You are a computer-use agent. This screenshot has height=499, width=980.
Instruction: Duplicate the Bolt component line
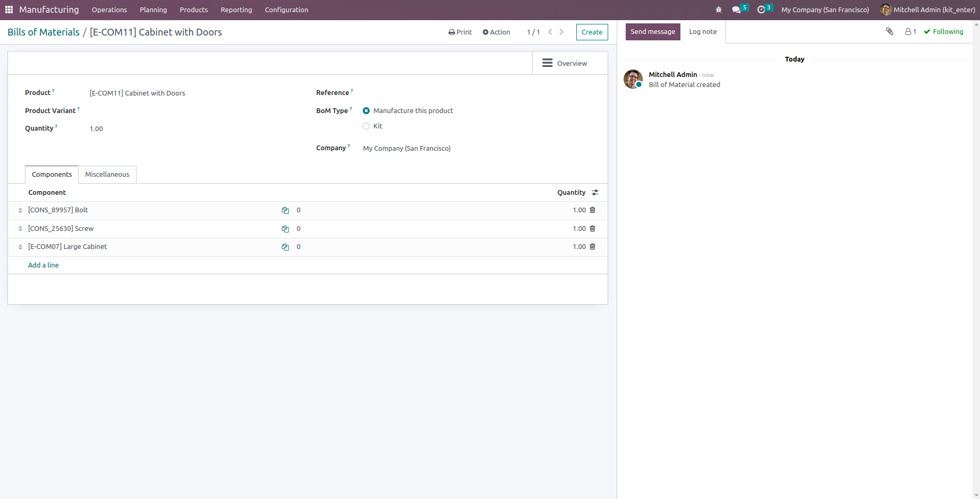(285, 210)
